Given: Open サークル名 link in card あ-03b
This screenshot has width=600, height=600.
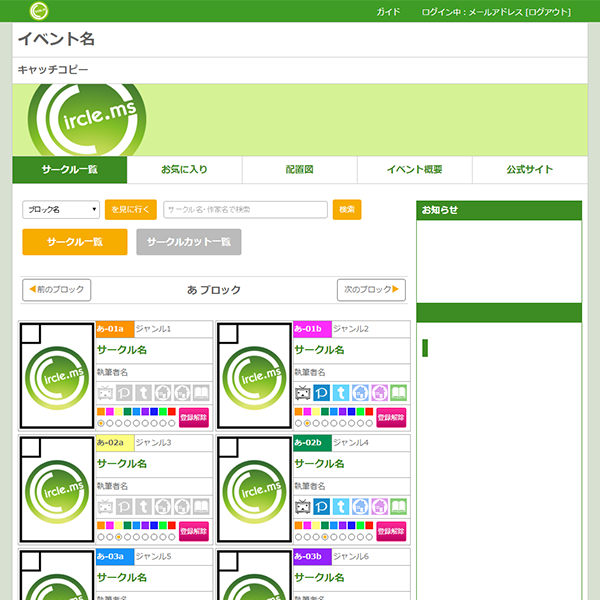Looking at the screenshot, I should point(320,577).
